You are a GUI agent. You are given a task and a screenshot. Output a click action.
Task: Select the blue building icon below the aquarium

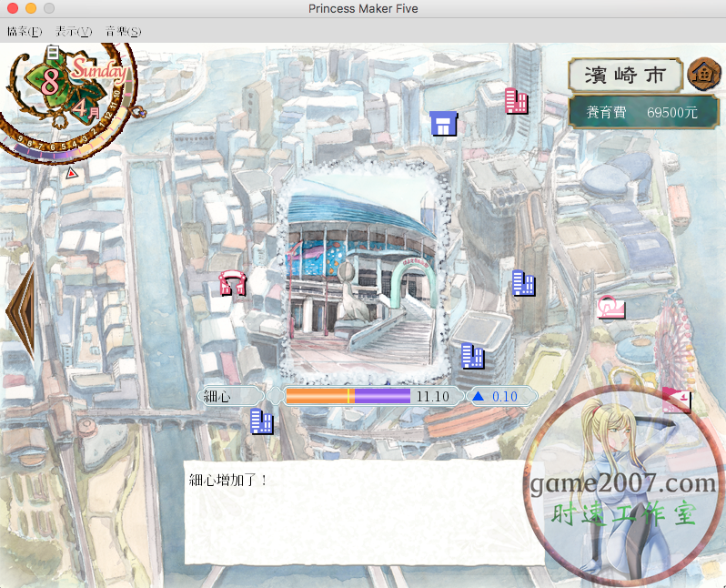pos(472,355)
